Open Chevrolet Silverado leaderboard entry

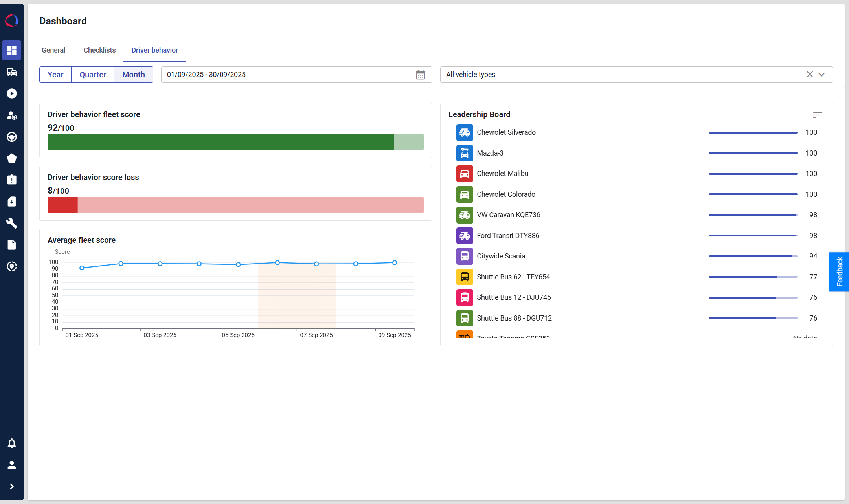coord(506,132)
